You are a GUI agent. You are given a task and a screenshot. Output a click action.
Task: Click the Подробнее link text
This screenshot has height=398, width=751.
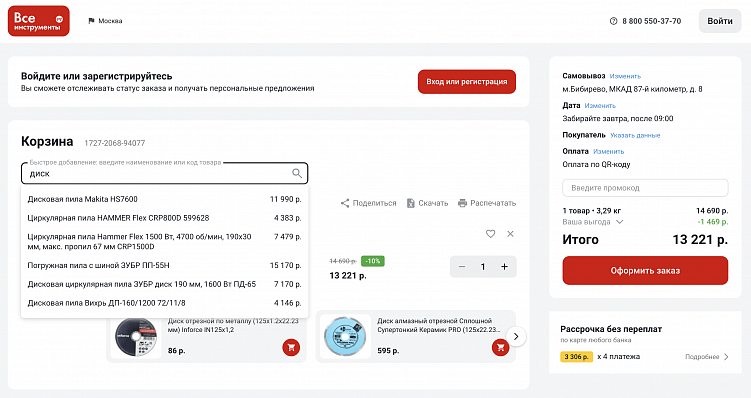702,357
